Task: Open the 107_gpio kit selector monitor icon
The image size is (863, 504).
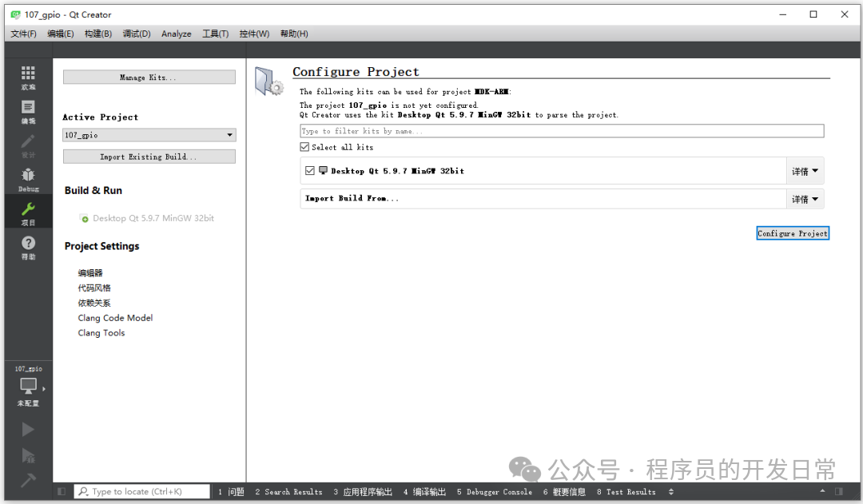Action: pos(28,387)
